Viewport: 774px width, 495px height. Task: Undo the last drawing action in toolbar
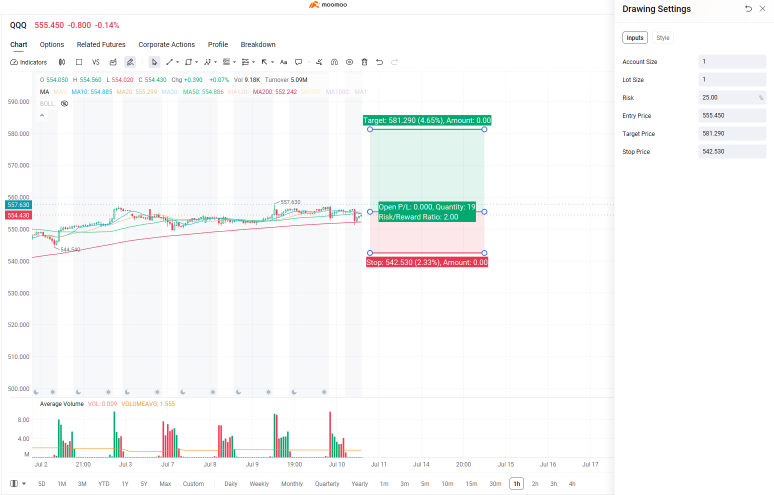click(379, 62)
